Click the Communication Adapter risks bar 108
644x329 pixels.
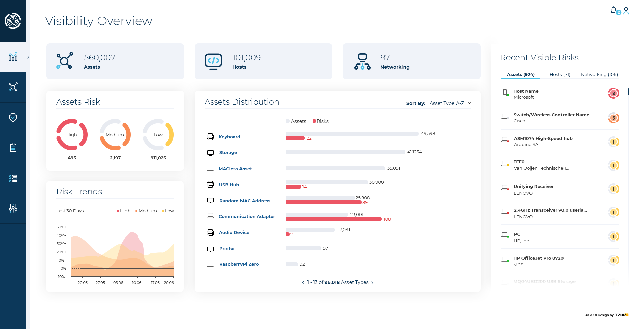point(334,219)
